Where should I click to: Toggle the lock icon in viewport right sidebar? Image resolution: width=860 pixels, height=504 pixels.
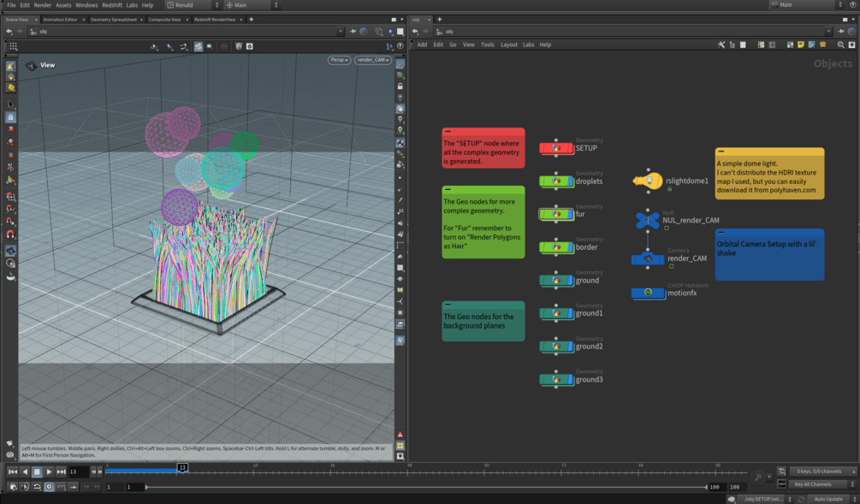tap(400, 86)
